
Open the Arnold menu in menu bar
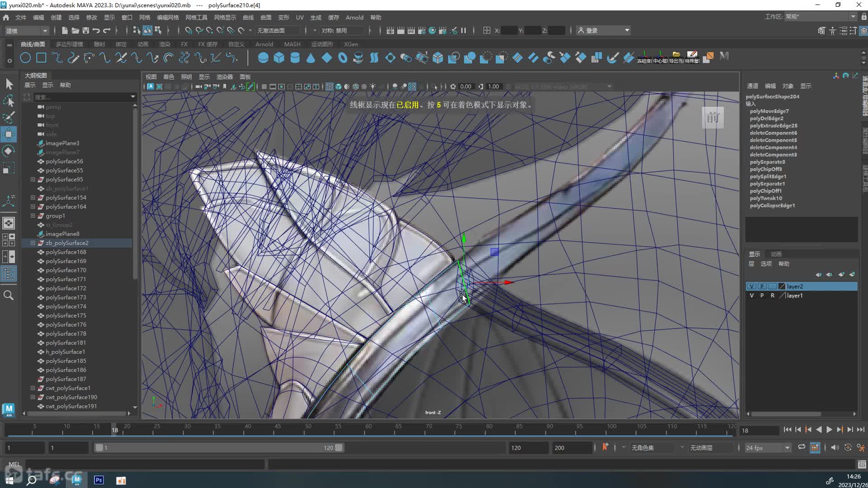click(354, 18)
